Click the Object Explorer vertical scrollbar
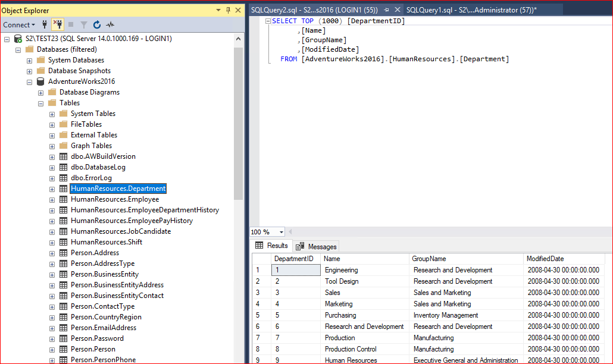 point(239,119)
